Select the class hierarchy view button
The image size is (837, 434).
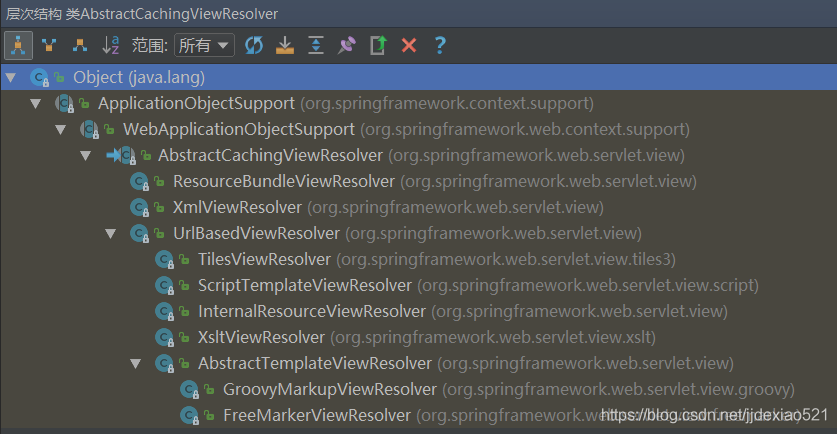pos(18,45)
